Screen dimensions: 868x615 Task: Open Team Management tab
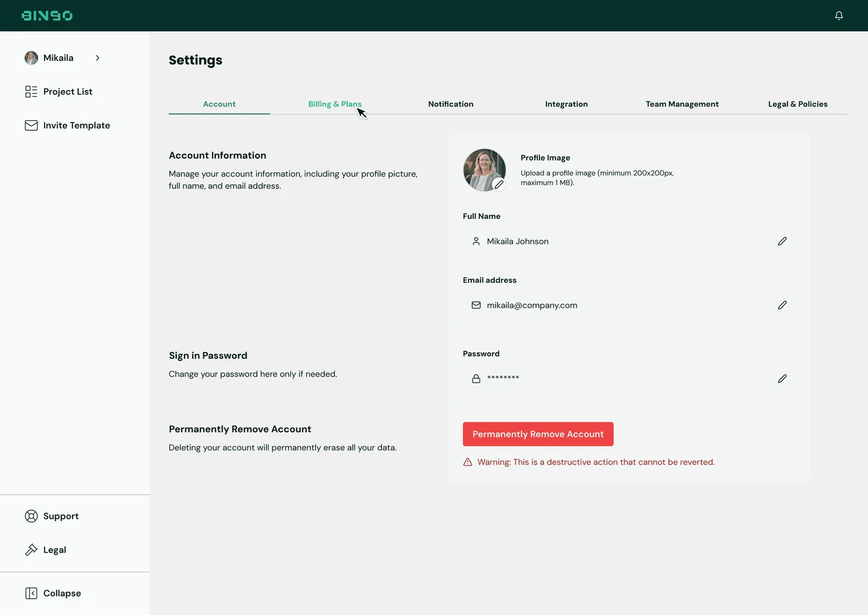682,104
